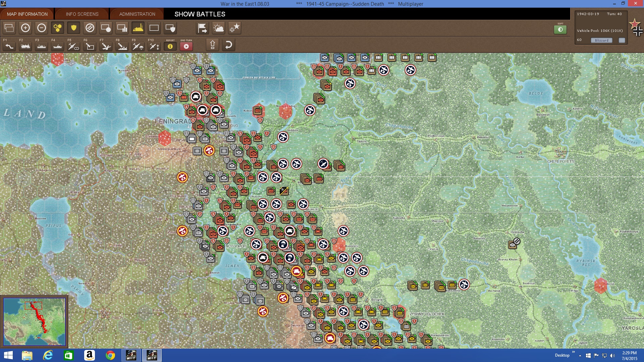Open Windows Store from taskbar
644x362 pixels.
[69, 355]
